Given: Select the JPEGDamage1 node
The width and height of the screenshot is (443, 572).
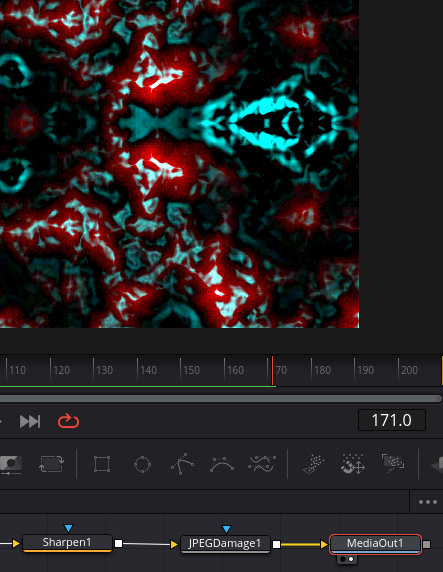Looking at the screenshot, I should [225, 544].
